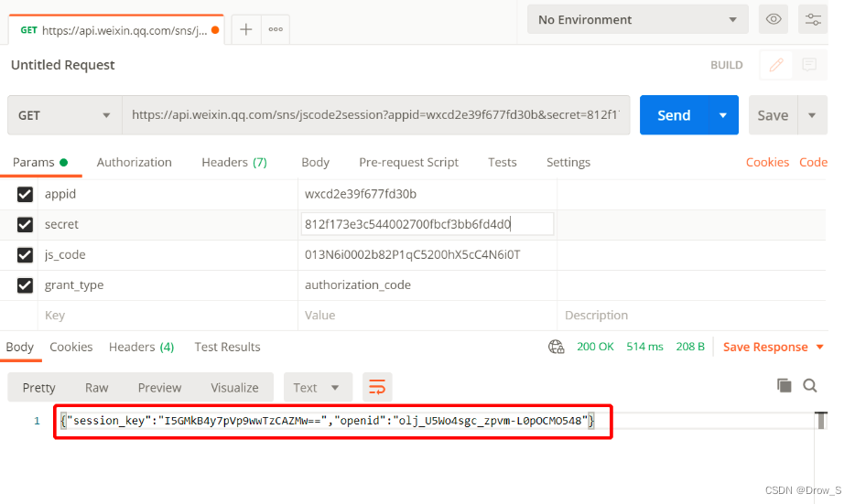Switch to the Authorization tab
This screenshot has width=855, height=504.
pos(135,163)
